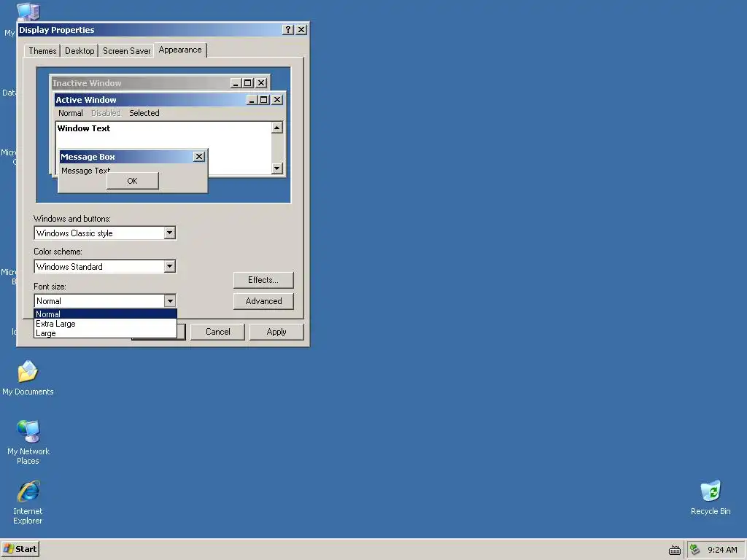Click the preview scrollbar up arrow
Image resolution: width=747 pixels, height=560 pixels.
276,128
